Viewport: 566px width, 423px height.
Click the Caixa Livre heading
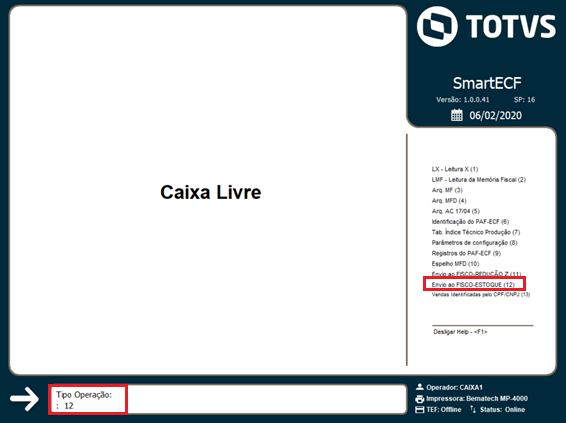pos(210,192)
